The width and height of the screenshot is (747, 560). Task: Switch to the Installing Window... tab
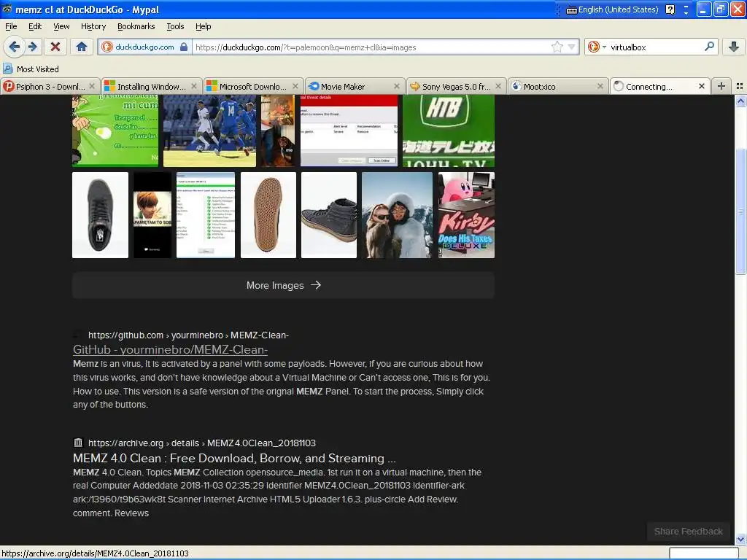coord(151,86)
